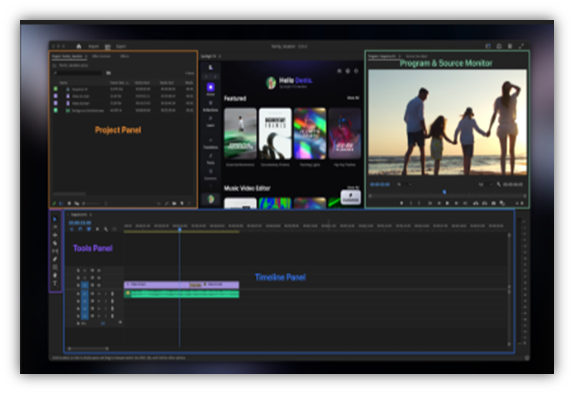Open Learn in the plugin sidebar
This screenshot has width=574, height=394.
210,121
